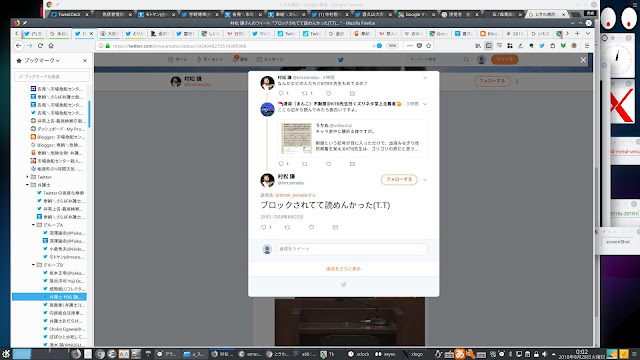Open first reply tweet's chevron dropdown
Screen dimensions: 640x360
pyautogui.click(x=425, y=78)
